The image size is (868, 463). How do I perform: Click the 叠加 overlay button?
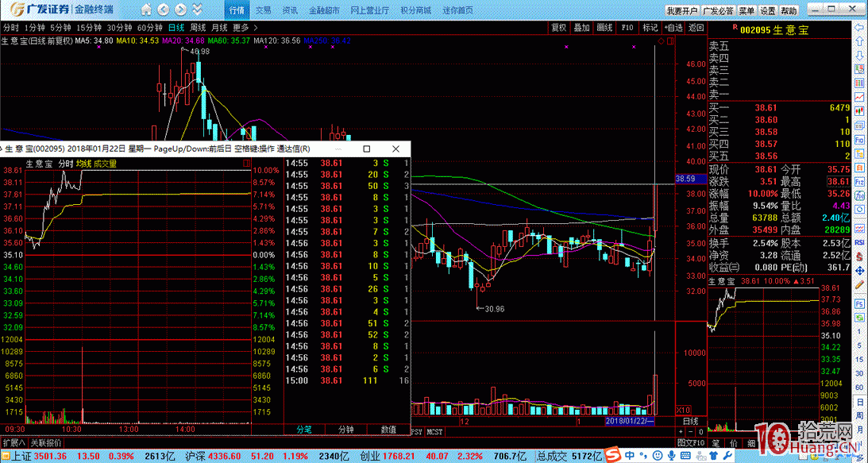582,28
